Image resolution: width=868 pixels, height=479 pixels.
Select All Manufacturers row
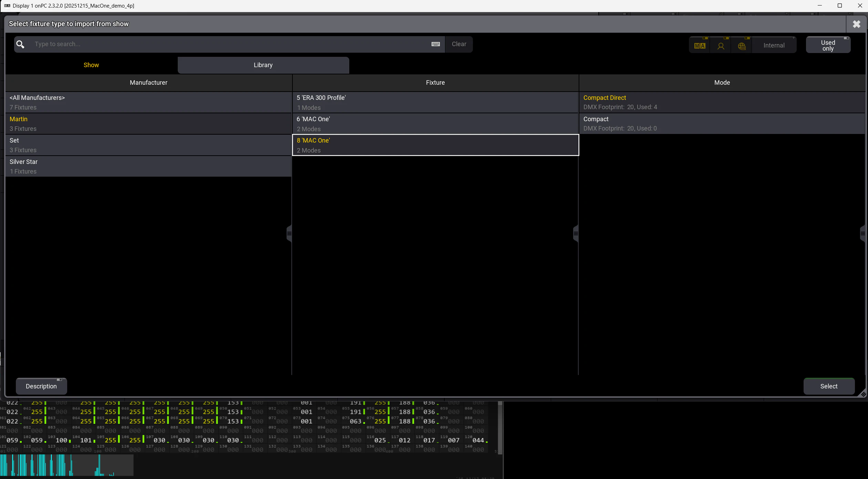(x=148, y=102)
